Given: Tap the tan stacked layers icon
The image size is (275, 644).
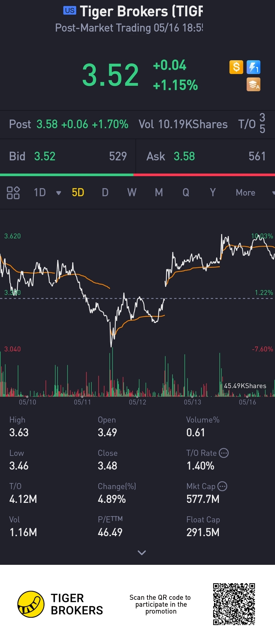Looking at the screenshot, I should click(x=254, y=84).
